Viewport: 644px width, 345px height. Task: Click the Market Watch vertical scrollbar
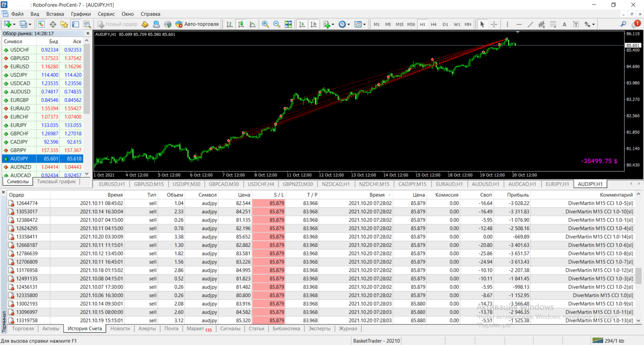click(x=87, y=108)
